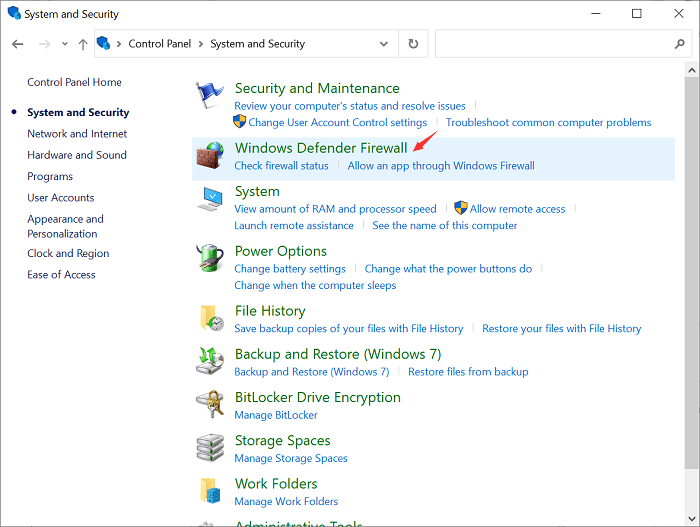Viewport: 700px width, 527px height.
Task: Expand the chevron before Control Panel in breadcrumb
Action: point(119,44)
